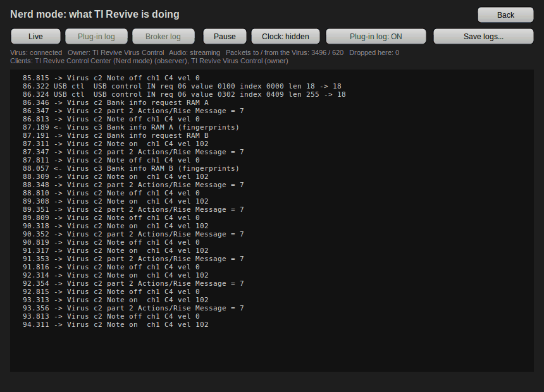Click the 'Audio: streaming' status text
Image resolution: width=544 pixels, height=392 pixels.
195,52
